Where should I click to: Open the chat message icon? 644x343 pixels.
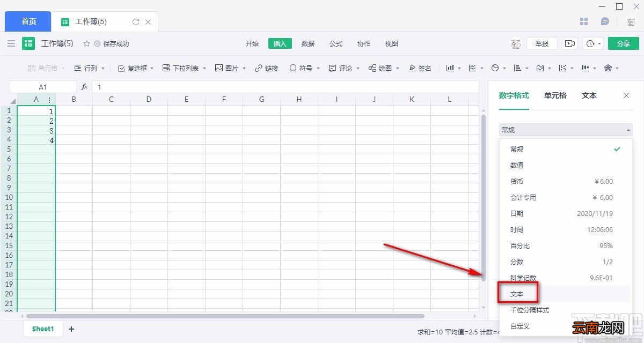pyautogui.click(x=605, y=21)
